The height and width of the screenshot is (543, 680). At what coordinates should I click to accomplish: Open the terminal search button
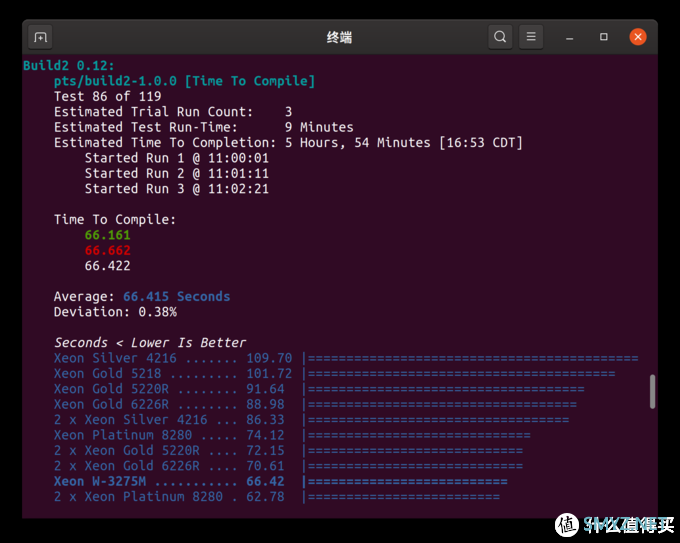500,37
